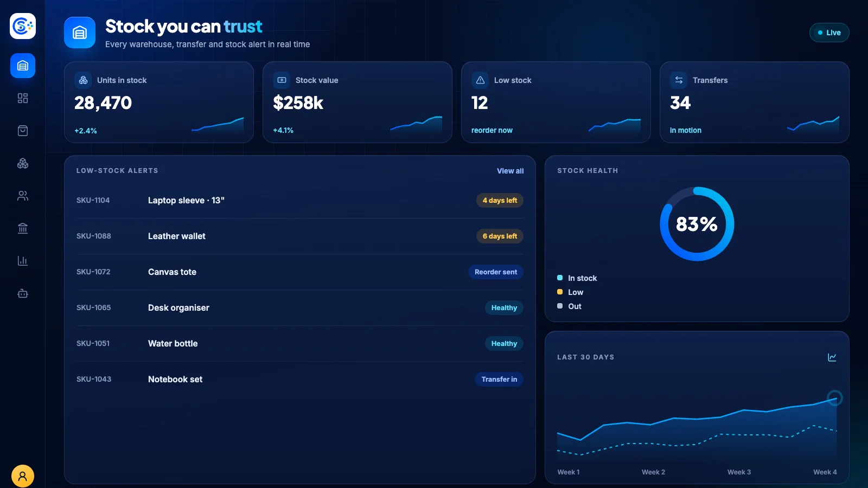Toggle the Out legend entry
The width and height of the screenshot is (868, 488).
pos(569,306)
